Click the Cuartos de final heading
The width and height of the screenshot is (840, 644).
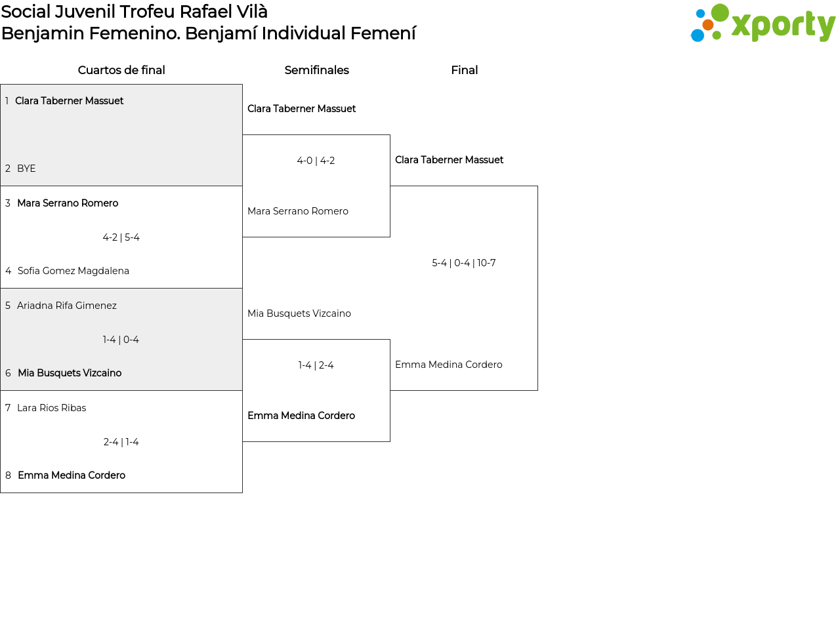click(121, 70)
